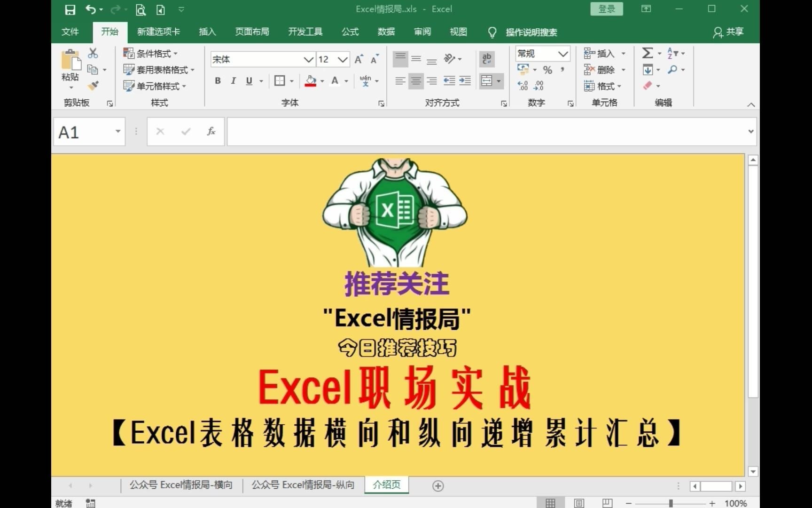812x508 pixels.
Task: Click the Fill down arrow icon
Action: click(648, 70)
